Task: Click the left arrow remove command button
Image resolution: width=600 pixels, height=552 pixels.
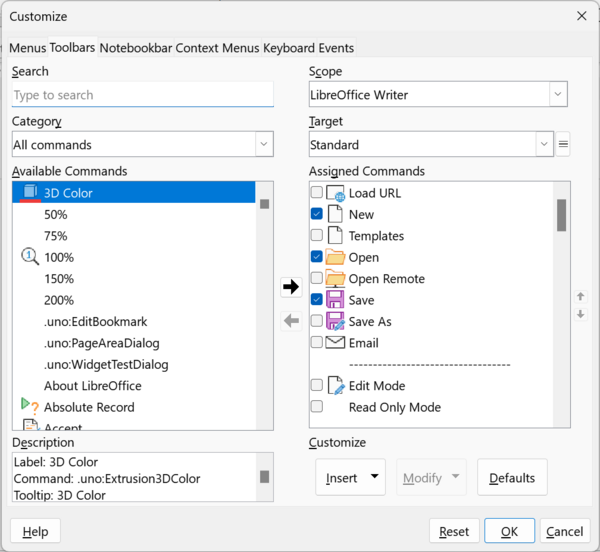Action: coord(291,321)
